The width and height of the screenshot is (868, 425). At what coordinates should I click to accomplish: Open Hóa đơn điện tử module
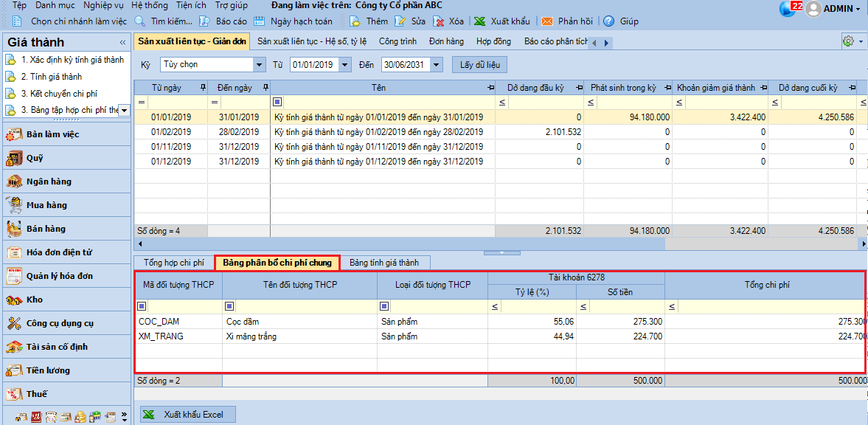point(59,252)
